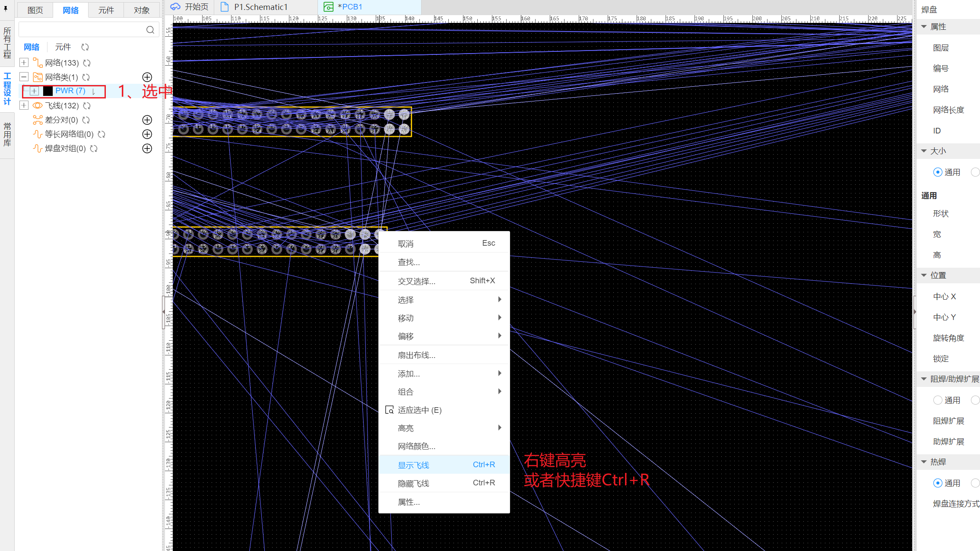
Task: Click the pin icon at top-left sidebar
Action: click(6, 8)
